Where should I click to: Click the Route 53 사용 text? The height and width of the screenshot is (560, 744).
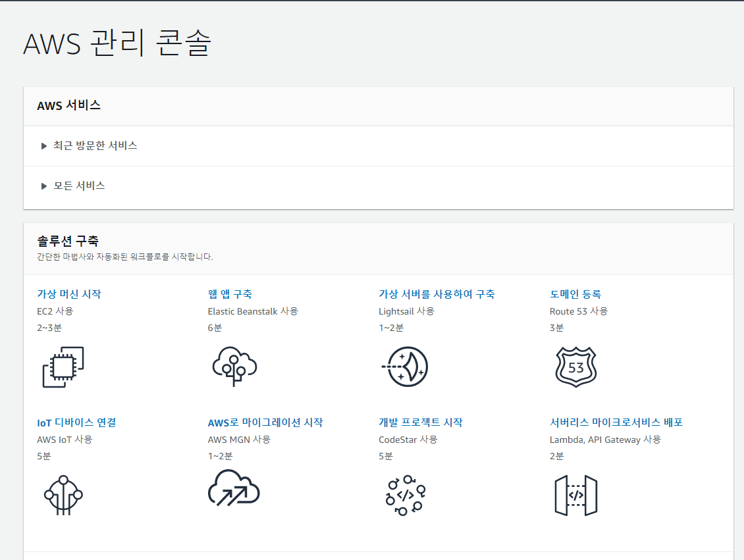point(579,311)
